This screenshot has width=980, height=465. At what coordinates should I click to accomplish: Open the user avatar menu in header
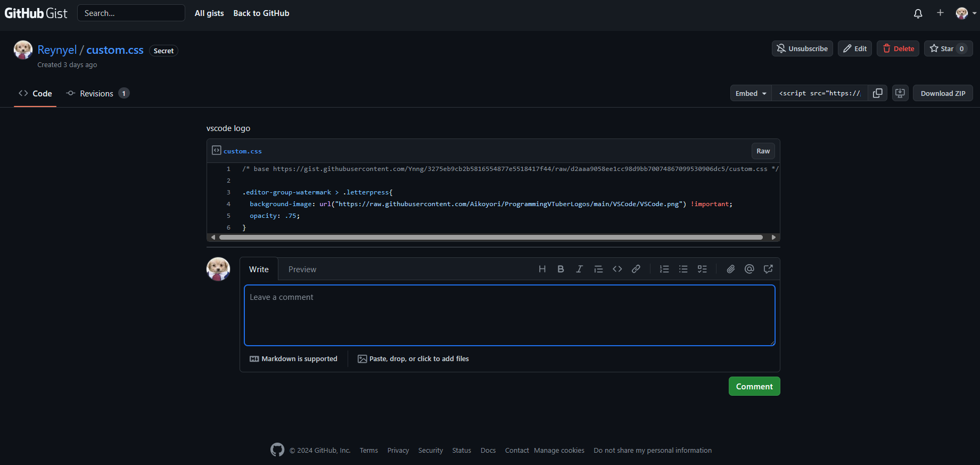966,13
